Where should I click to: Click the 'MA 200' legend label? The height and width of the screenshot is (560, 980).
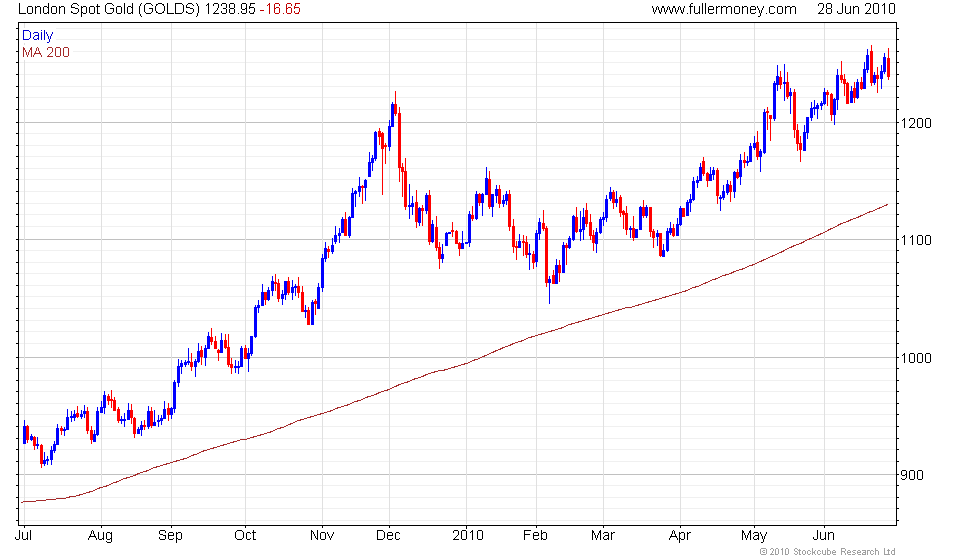coord(46,52)
